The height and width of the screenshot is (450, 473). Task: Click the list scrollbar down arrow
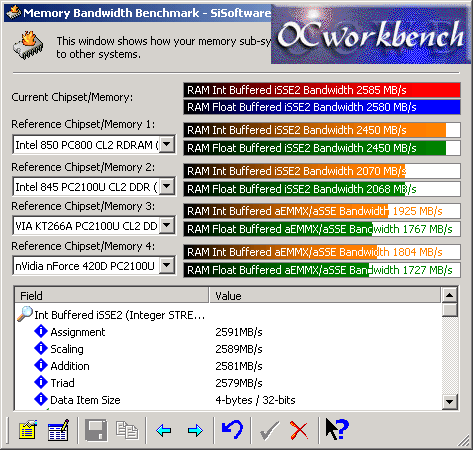coord(450,402)
